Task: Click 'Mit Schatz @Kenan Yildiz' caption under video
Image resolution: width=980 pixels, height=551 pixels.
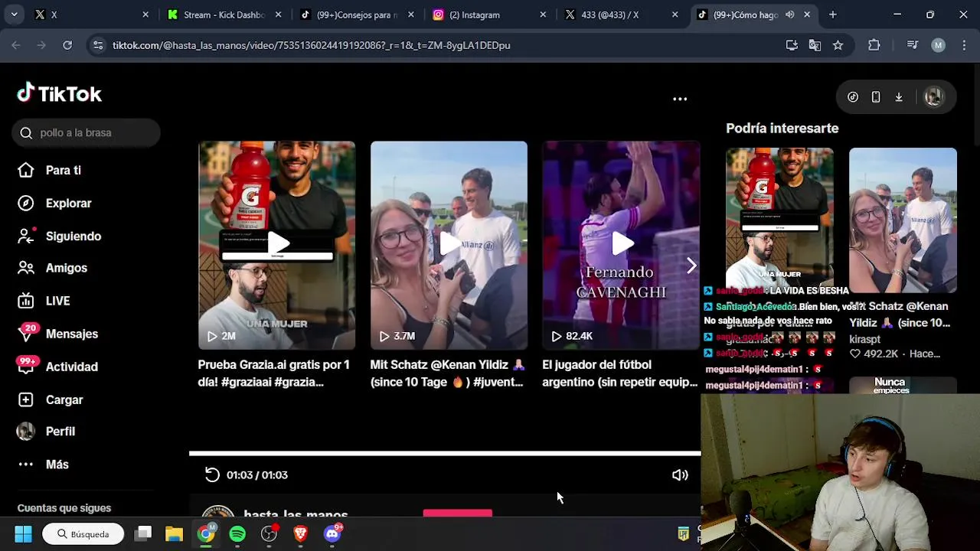Action: coord(447,373)
